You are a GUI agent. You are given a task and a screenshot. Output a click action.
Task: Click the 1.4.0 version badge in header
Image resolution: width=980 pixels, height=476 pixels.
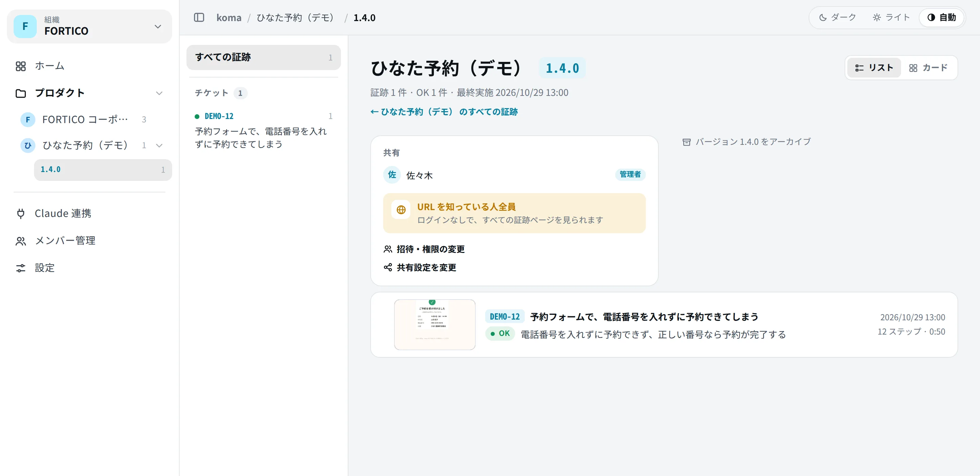(562, 68)
